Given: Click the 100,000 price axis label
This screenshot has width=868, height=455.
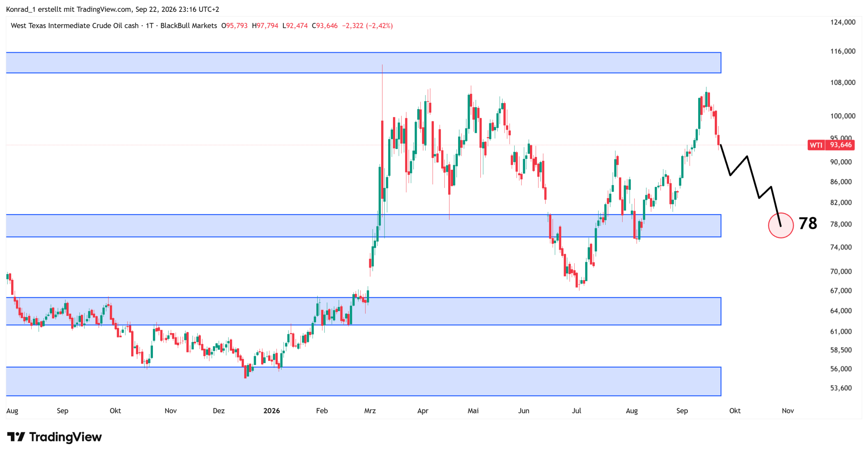Looking at the screenshot, I should [843, 116].
